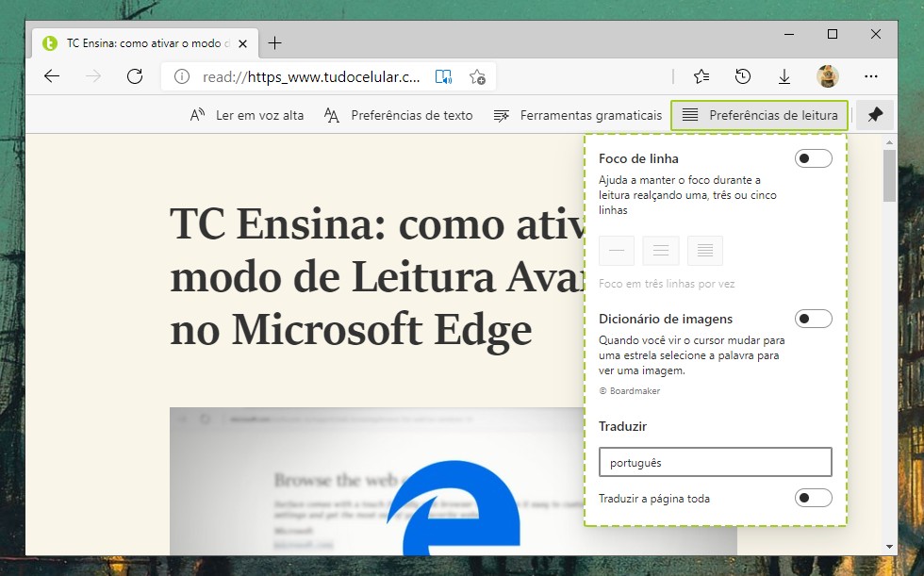Open Ferramentas gramaticais

click(577, 115)
